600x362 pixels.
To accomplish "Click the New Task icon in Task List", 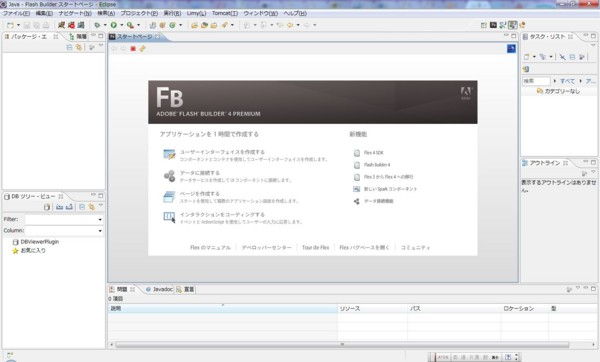I will (527, 57).
